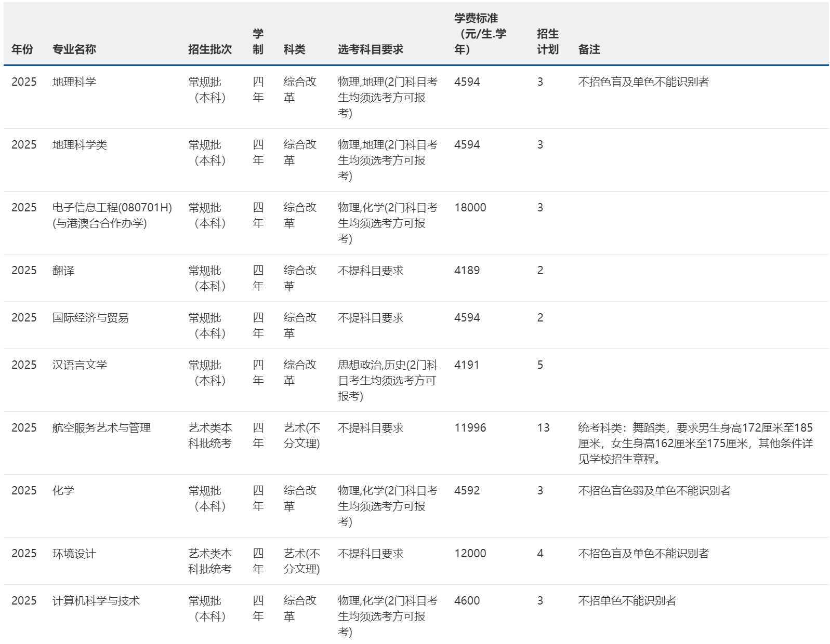Viewport: 830px width, 644px height.
Task: Click 不提科目要求 in the 国际经济与贸易 row
Action: [371, 318]
